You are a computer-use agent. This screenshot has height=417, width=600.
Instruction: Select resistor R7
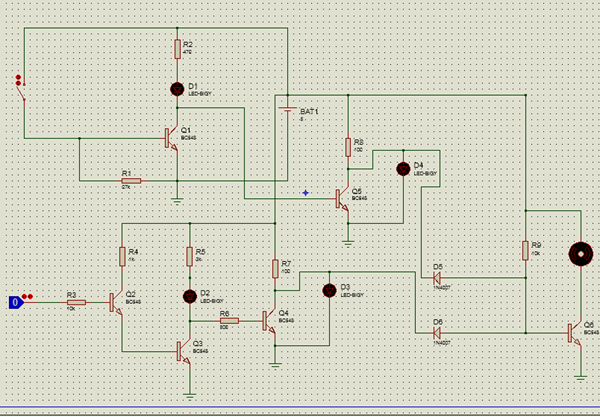click(275, 269)
